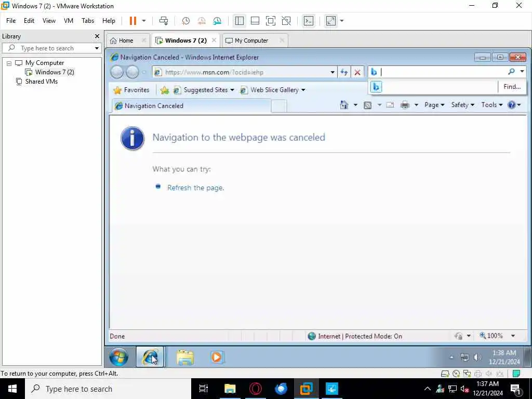
Task: Refresh the page in Internet Explorer
Action: click(344, 72)
